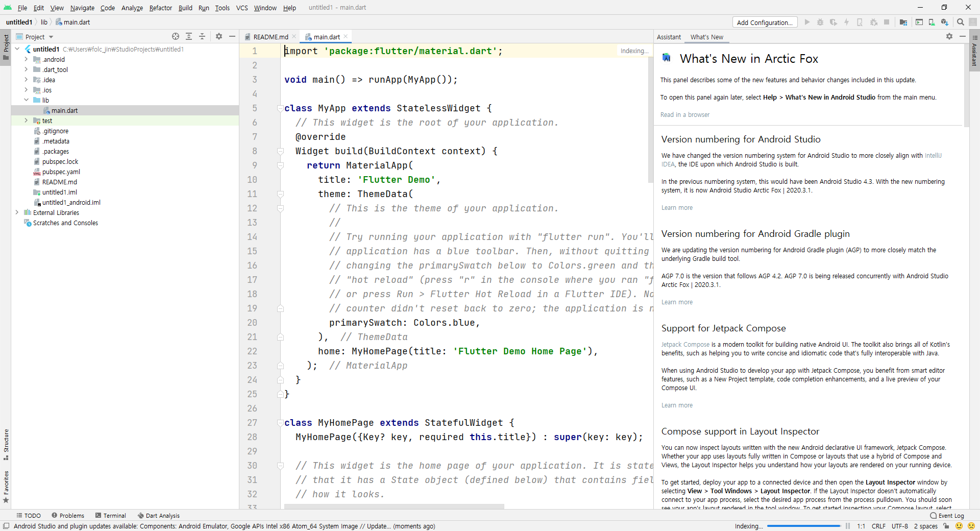Open the Tools menu
Viewport: 980px width, 531px height.
coord(222,8)
